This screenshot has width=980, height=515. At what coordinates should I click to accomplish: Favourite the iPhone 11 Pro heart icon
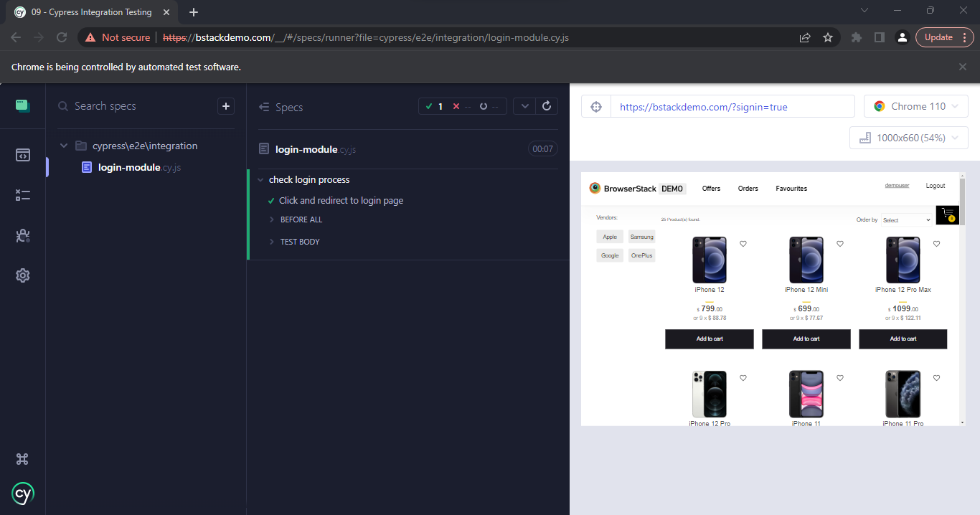pyautogui.click(x=936, y=378)
